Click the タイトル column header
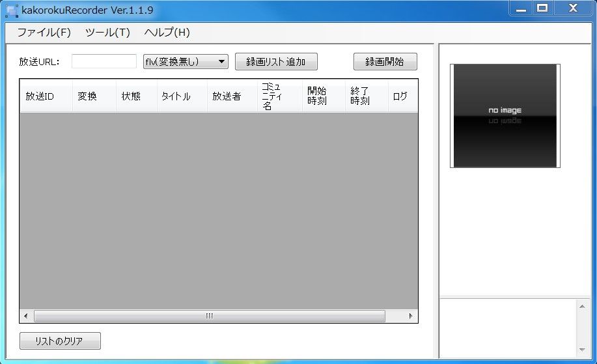The image size is (597, 364). (x=182, y=96)
